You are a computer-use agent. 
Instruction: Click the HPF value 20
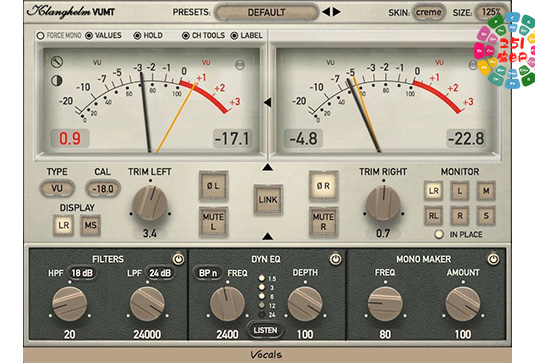pos(70,334)
